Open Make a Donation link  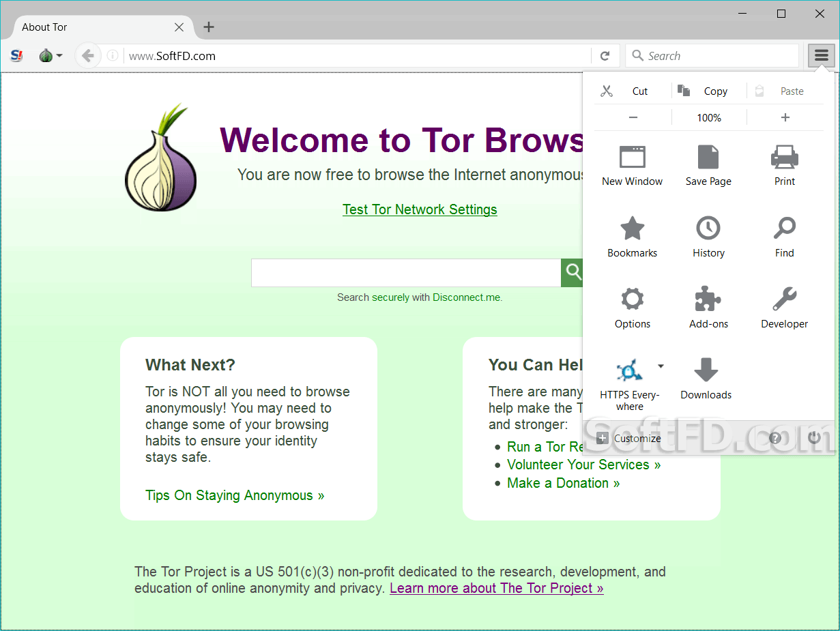click(x=564, y=483)
